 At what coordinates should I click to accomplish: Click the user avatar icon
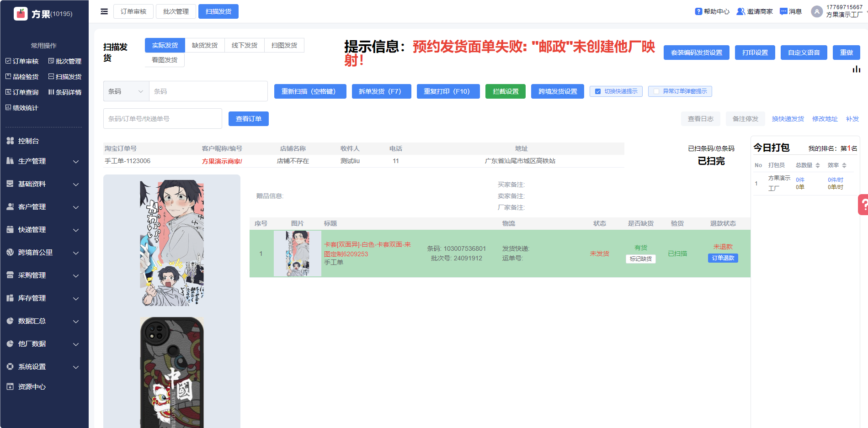click(816, 11)
